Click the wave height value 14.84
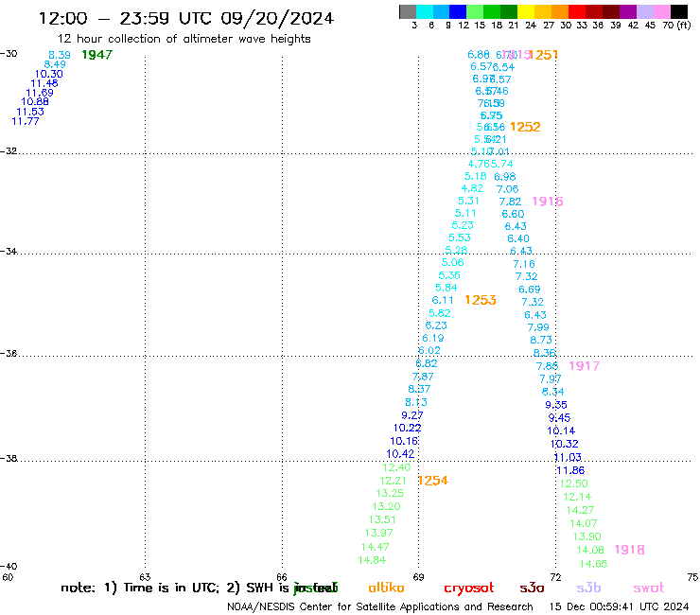Screen dimensions: 700x615 [x=373, y=560]
